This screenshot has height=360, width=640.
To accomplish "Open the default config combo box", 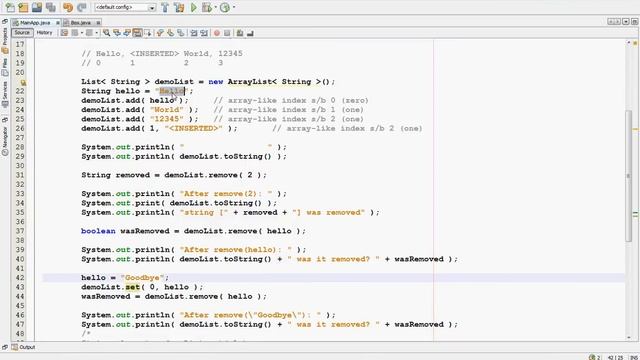I will 125,7.
